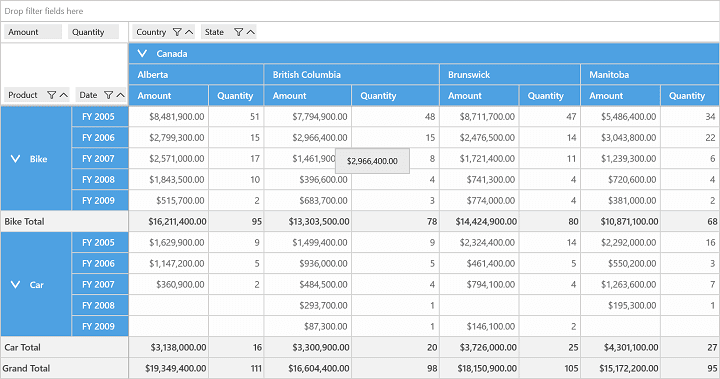Screen dimensions: 720x379
Task: Open the Country field filter icon
Action: (x=177, y=32)
